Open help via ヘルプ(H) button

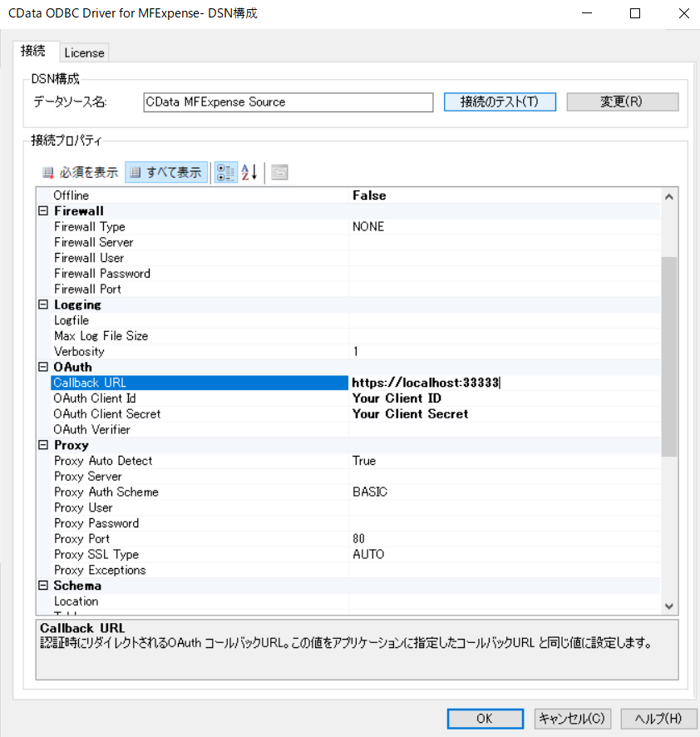tap(658, 719)
